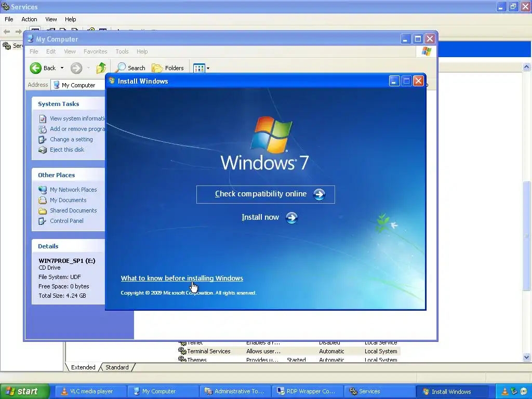Click the Start button
This screenshot has width=532, height=399.
click(24, 391)
